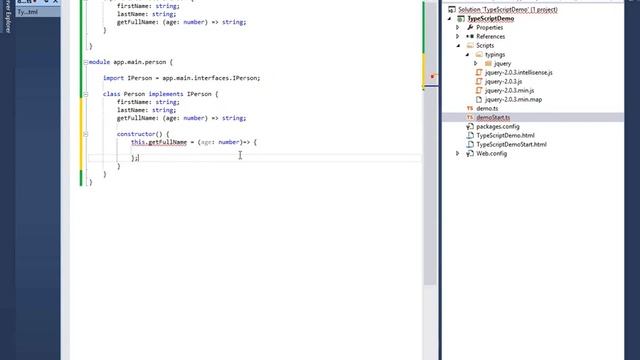Select the Scripts folder label
Viewport: 640px width, 360px height.
[x=485, y=46]
